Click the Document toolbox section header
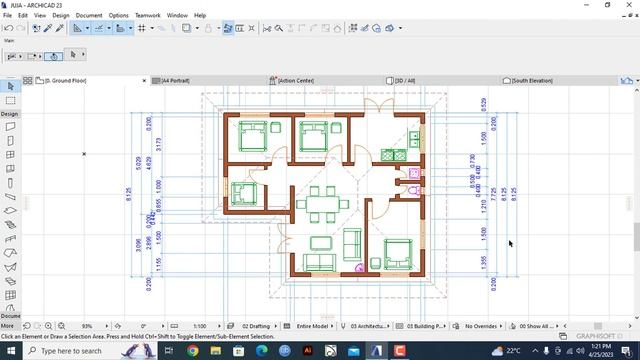This screenshot has width=640, height=360. (x=10, y=316)
